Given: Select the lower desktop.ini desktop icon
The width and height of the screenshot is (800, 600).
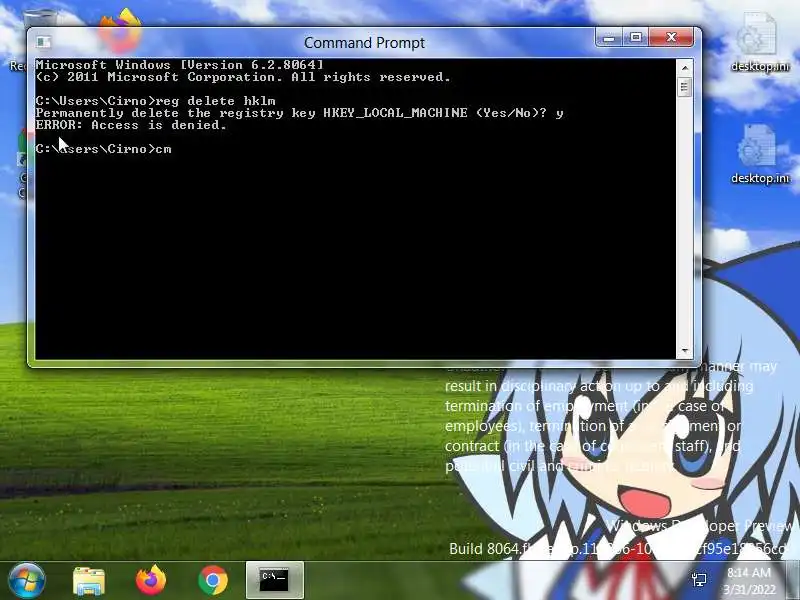Looking at the screenshot, I should point(759,154).
